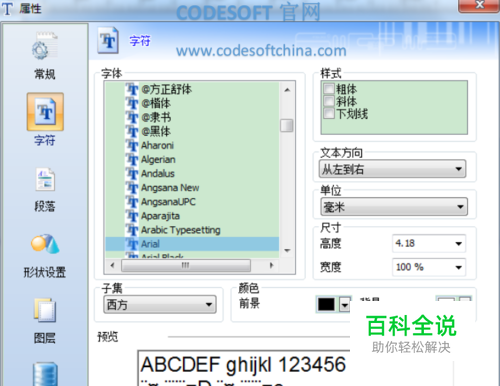Click the font list scroll down arrow

point(287,250)
